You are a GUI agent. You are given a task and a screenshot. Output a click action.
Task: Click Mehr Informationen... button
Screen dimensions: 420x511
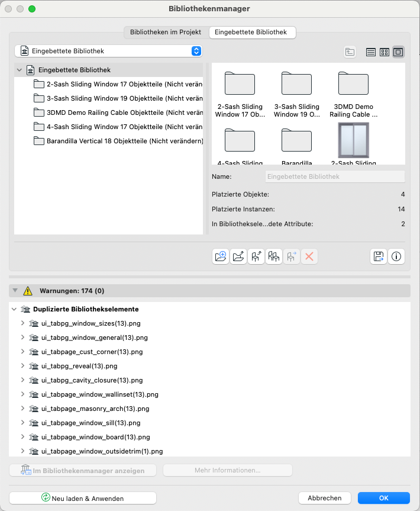click(x=228, y=470)
